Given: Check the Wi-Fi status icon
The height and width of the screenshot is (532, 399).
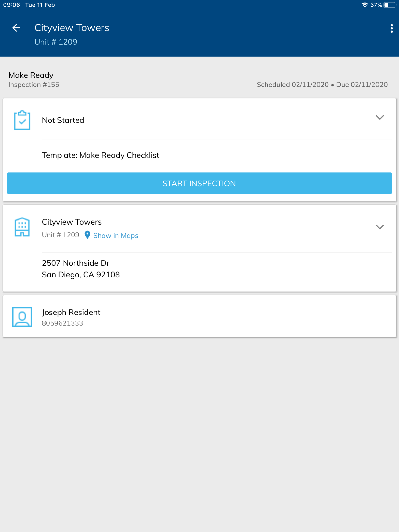Looking at the screenshot, I should tap(365, 5).
